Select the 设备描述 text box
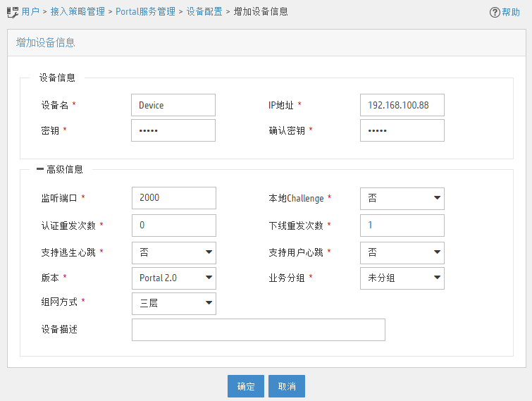 259,330
